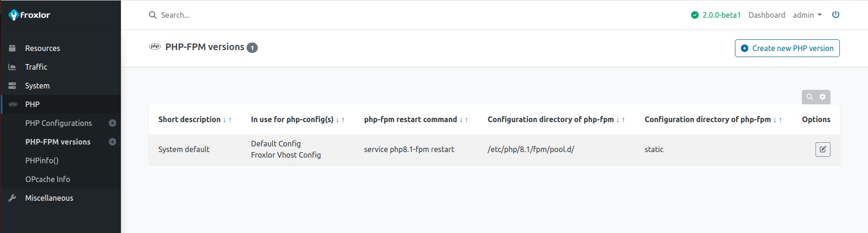
Task: Open the OPcache Info menu item
Action: pyautogui.click(x=47, y=179)
